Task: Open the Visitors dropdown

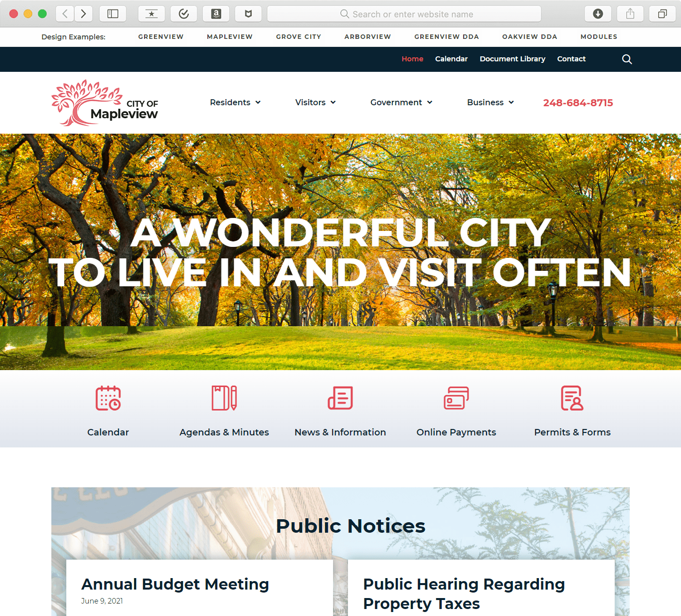Action: point(315,102)
